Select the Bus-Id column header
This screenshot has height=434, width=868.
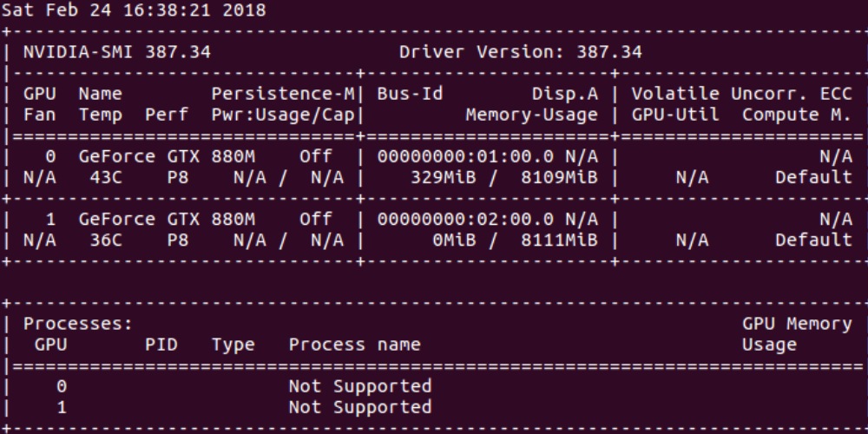coord(411,94)
